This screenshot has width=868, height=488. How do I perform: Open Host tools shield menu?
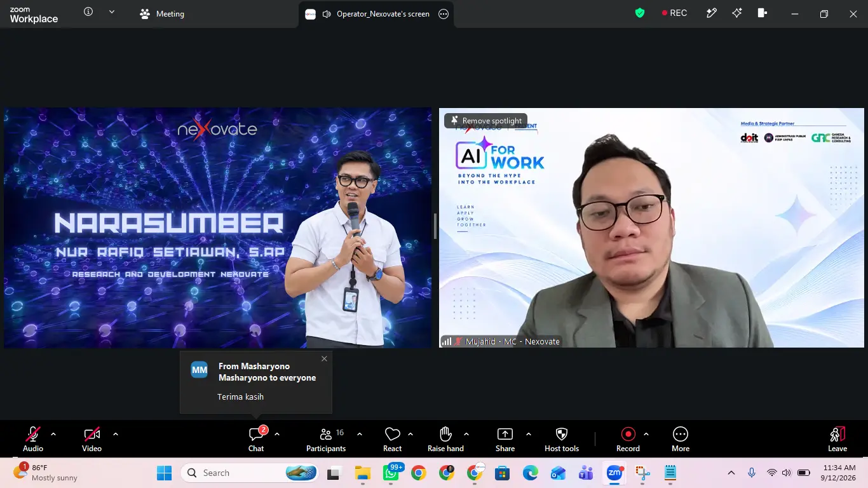pyautogui.click(x=562, y=439)
